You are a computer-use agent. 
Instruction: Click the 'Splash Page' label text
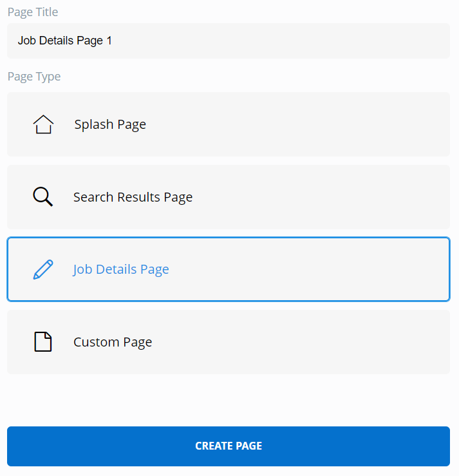tap(110, 124)
